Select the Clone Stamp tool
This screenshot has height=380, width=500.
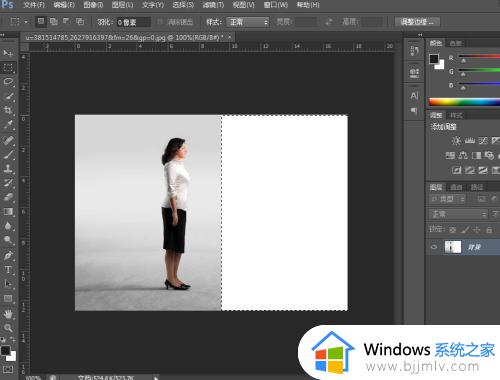coord(8,168)
